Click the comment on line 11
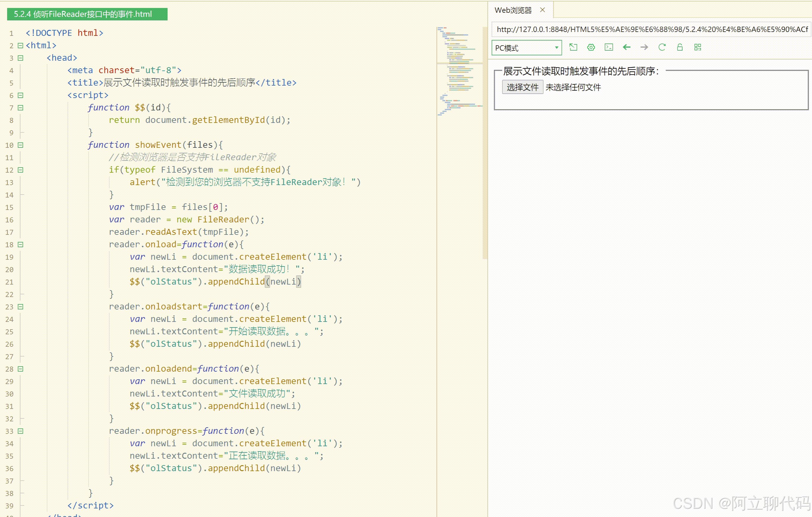 [192, 158]
